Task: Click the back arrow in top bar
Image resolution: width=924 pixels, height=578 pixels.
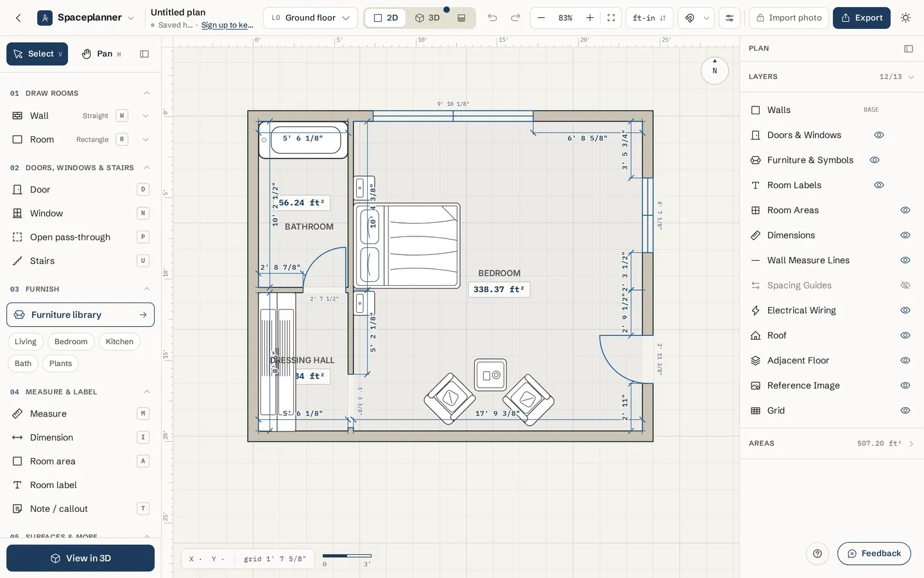Action: 18,18
